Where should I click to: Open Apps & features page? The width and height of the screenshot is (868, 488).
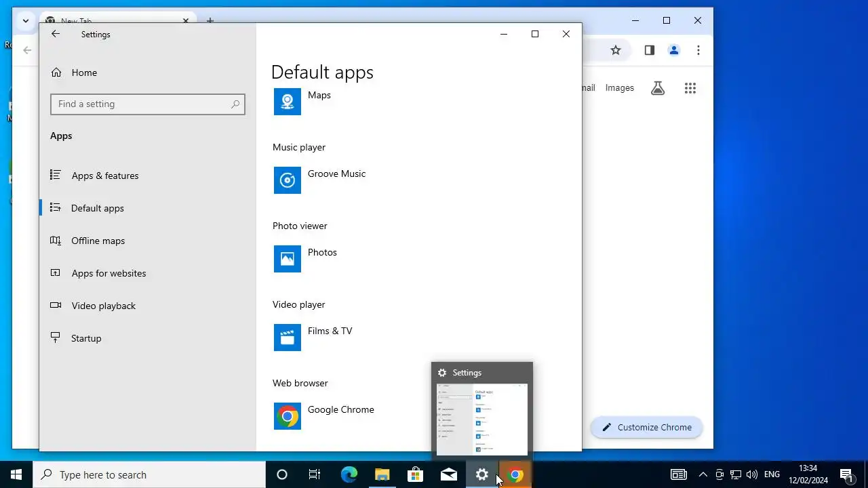pyautogui.click(x=148, y=176)
